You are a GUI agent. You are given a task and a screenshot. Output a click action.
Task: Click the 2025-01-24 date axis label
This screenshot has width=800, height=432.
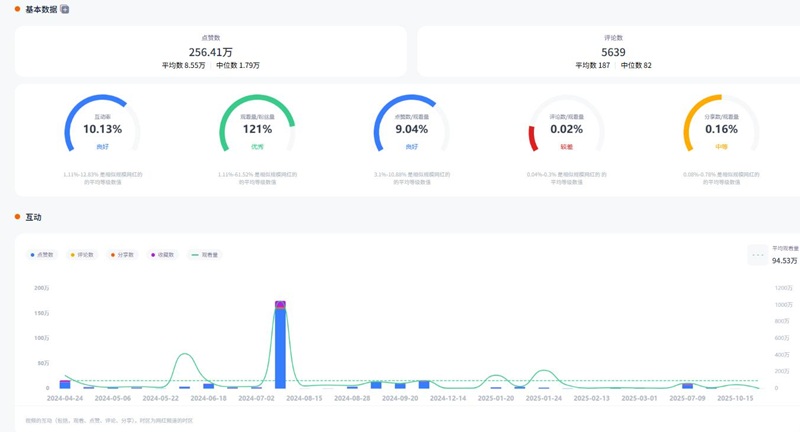click(x=544, y=398)
